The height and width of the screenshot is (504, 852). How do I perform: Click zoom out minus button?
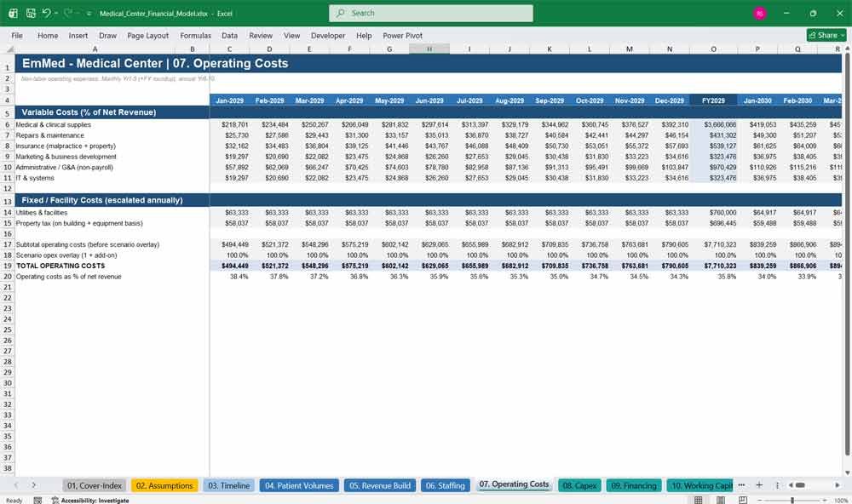(x=760, y=501)
